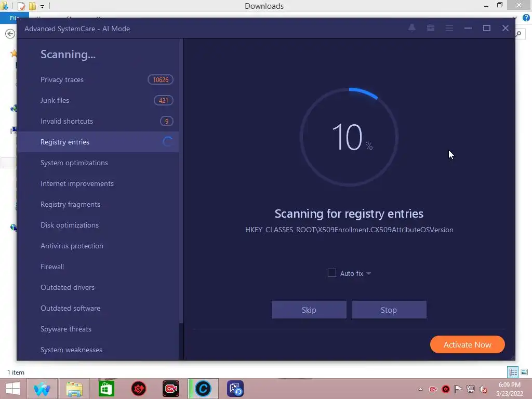Click the red gear tray icon
The image size is (532, 399).
[445, 389]
